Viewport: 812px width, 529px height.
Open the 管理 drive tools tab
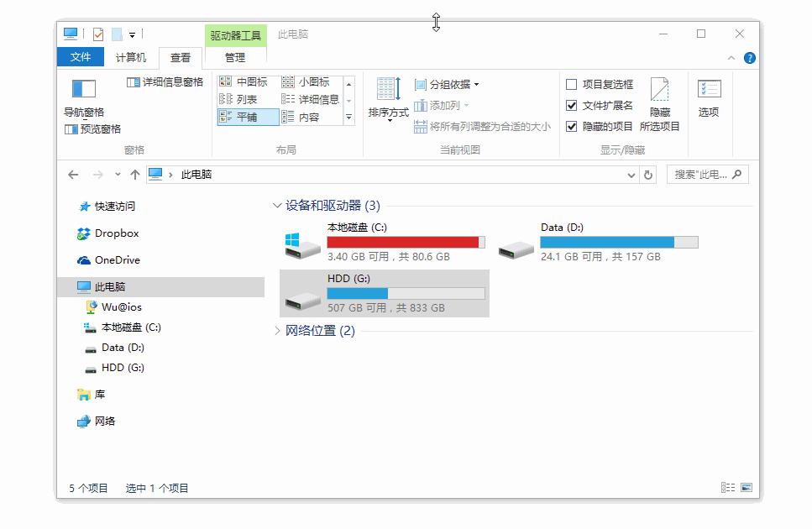coord(235,57)
